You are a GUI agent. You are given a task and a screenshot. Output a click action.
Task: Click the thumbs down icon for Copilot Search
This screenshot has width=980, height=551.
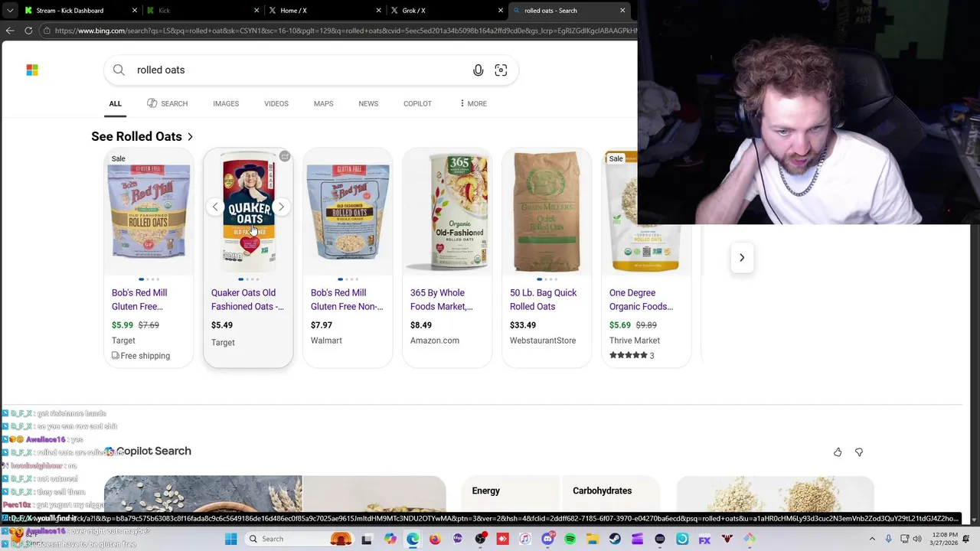point(859,452)
